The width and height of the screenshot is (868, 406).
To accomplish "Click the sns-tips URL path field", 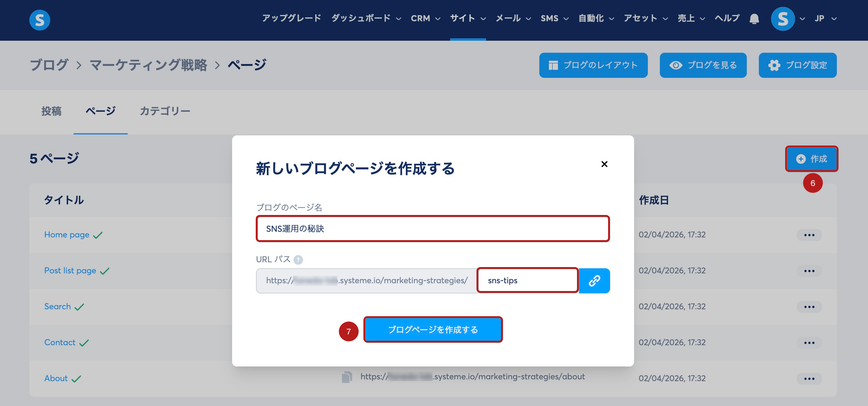I will pos(527,281).
